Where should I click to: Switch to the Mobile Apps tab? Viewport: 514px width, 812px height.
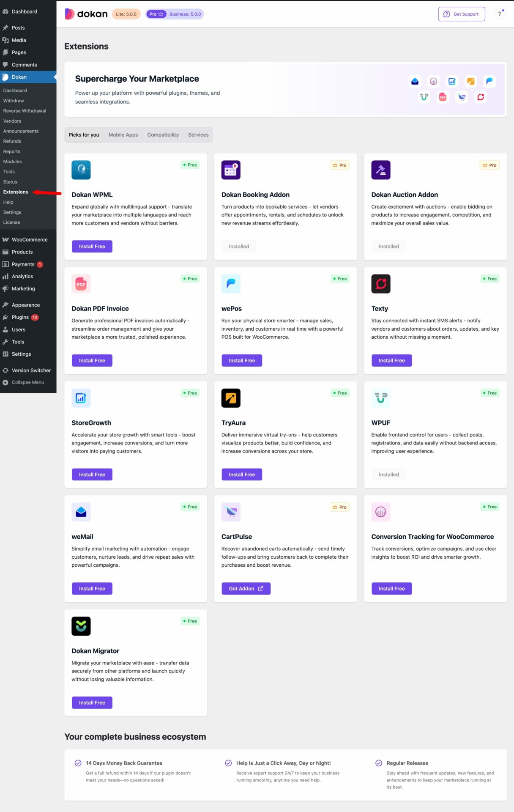point(123,135)
